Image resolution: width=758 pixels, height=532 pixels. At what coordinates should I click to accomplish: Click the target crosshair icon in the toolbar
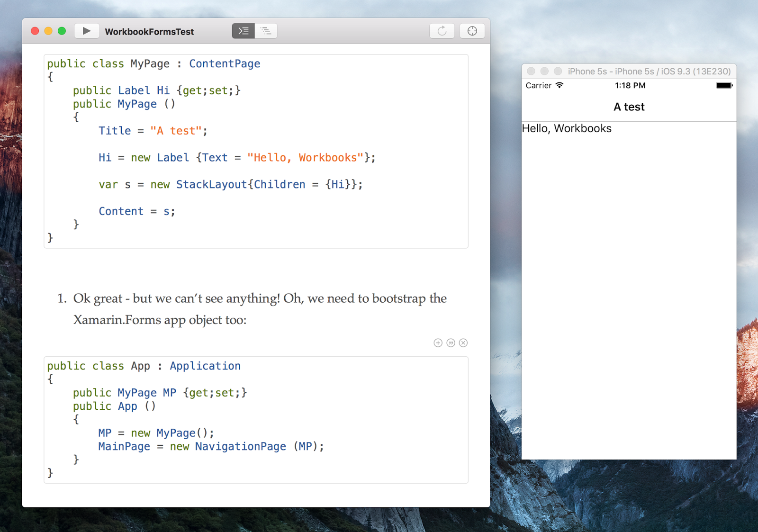pyautogui.click(x=472, y=31)
